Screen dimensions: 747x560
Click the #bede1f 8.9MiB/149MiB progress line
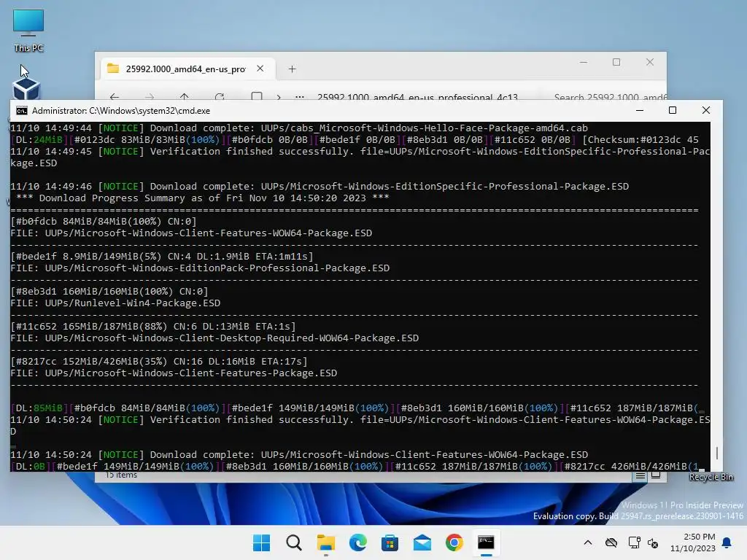pos(162,256)
